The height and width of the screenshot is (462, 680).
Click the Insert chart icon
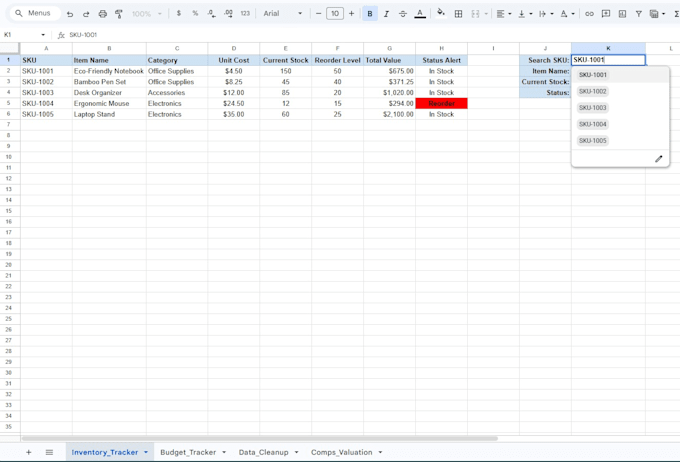tap(622, 14)
